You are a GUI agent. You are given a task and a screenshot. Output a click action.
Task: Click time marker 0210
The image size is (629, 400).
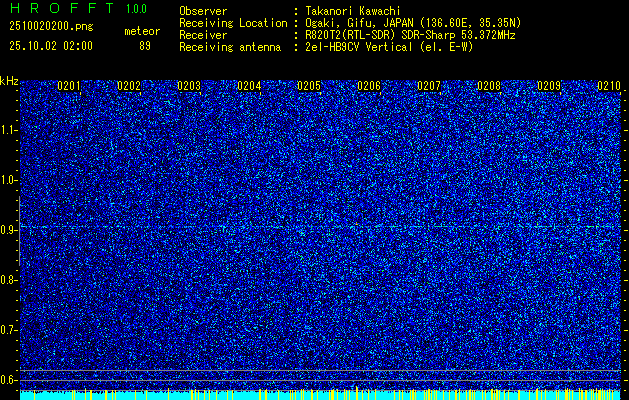tap(609, 86)
